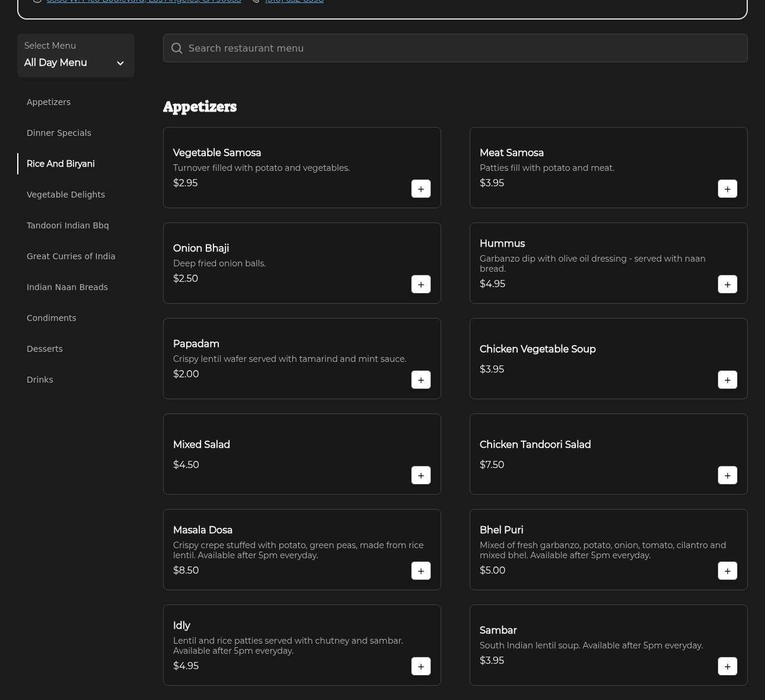Viewport: 765px width, 700px height.
Task: Click the restaurant phone number link
Action: (294, 2)
